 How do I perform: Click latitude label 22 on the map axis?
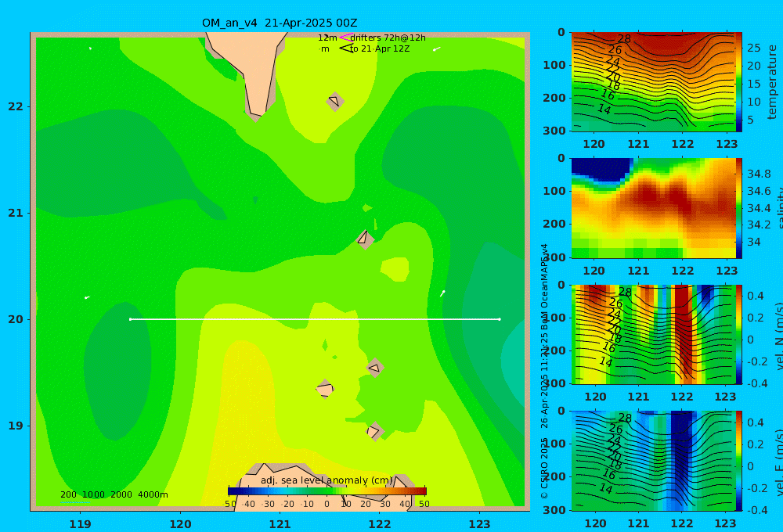16,106
